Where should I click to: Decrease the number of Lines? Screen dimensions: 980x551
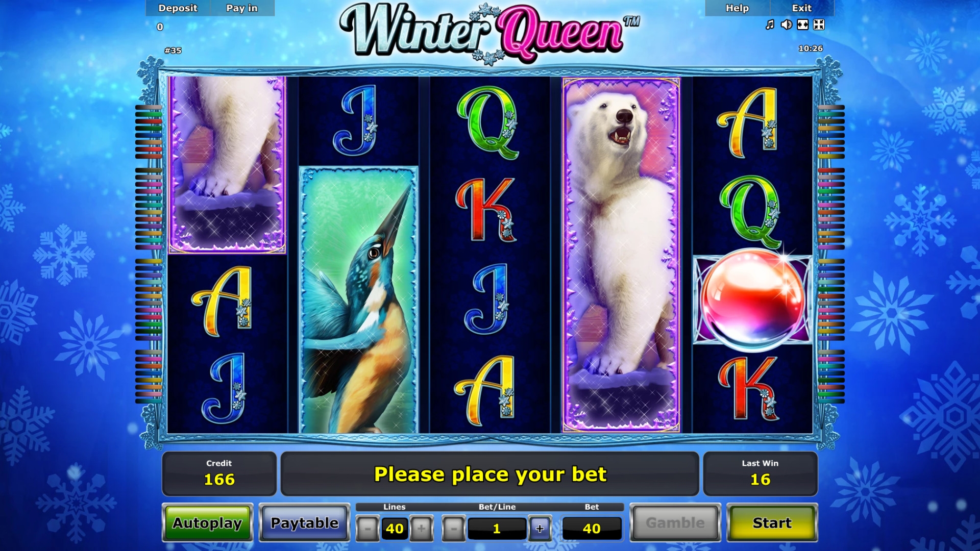point(367,529)
